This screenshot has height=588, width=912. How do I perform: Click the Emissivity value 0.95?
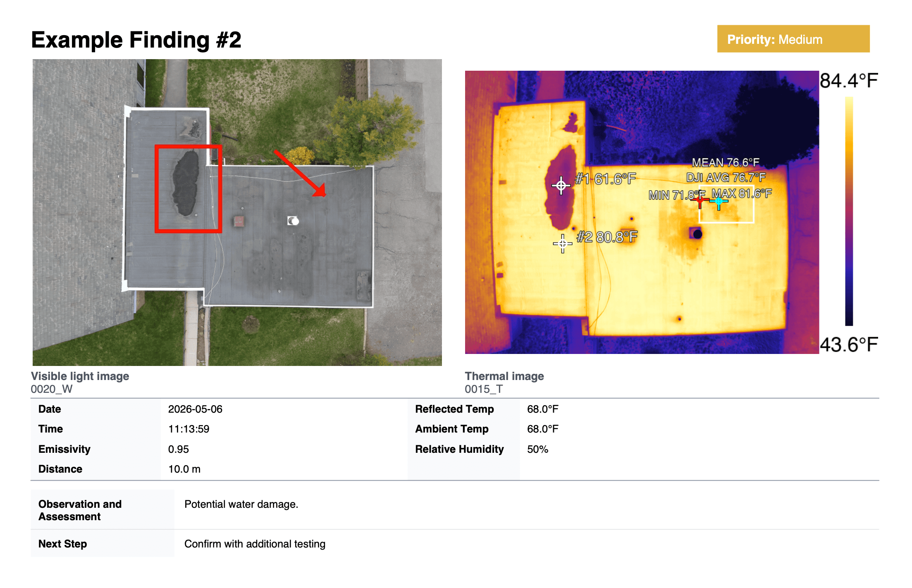(179, 449)
